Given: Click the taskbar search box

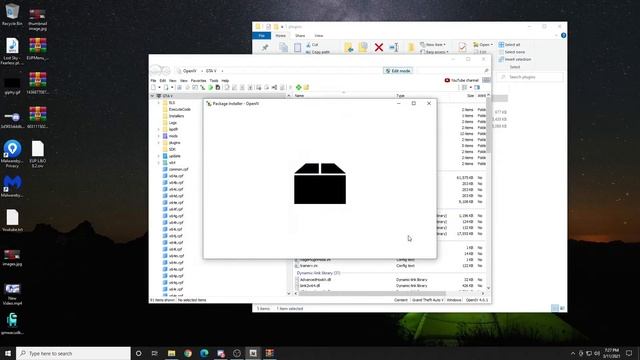Looking at the screenshot, I should [73, 353].
